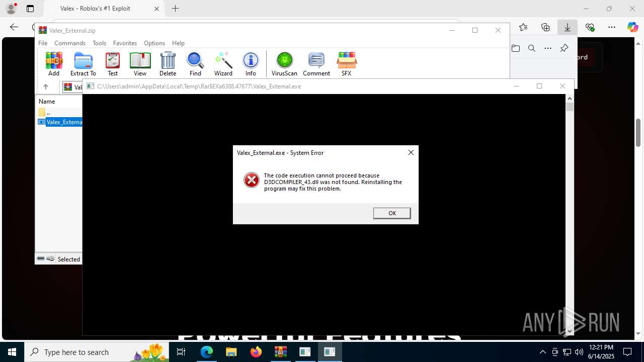The width and height of the screenshot is (644, 362).
Task: Open the notification center icon
Action: [x=628, y=352]
